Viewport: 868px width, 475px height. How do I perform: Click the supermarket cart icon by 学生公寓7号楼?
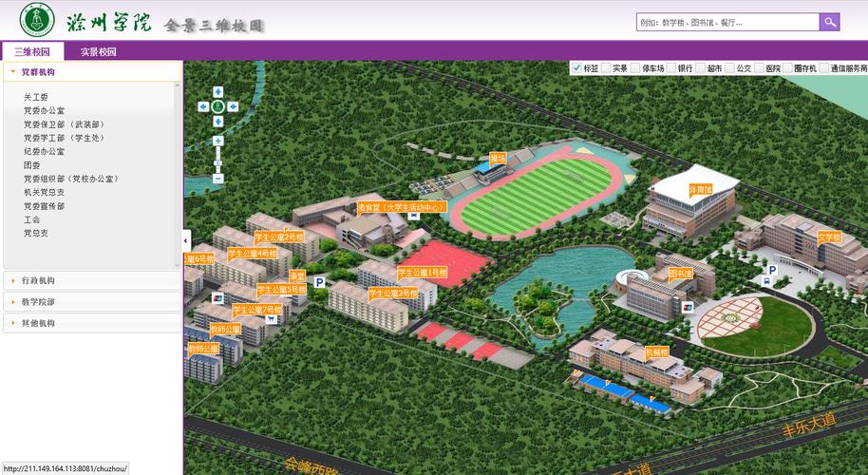tap(271, 319)
